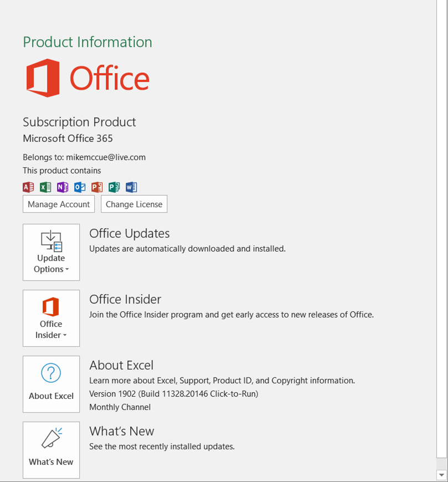The height and width of the screenshot is (482, 448).
Task: Click the Change License button
Action: tap(134, 204)
